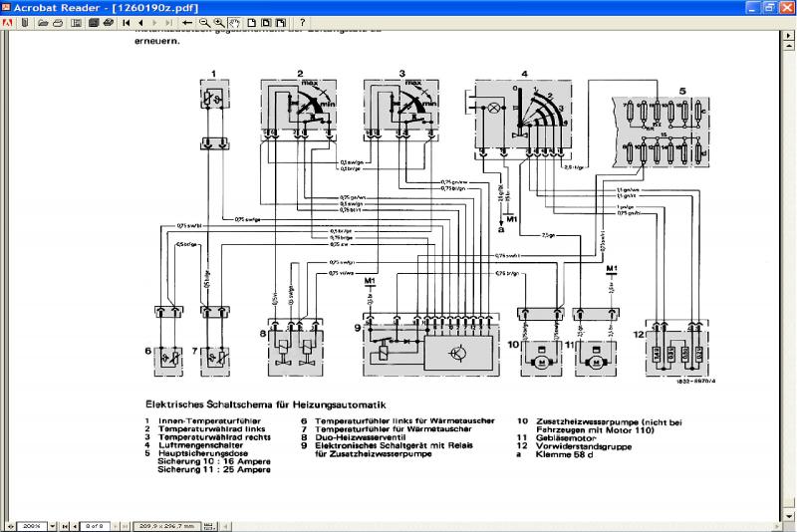This screenshot has width=797, height=532.
Task: Print the document using printer icon
Action: point(58,23)
